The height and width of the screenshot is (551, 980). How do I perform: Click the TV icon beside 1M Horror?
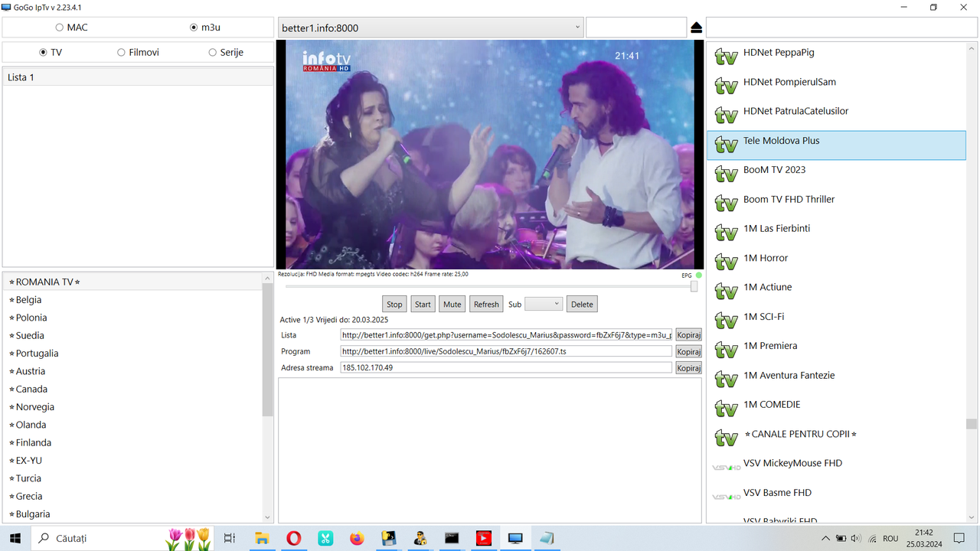click(x=726, y=262)
